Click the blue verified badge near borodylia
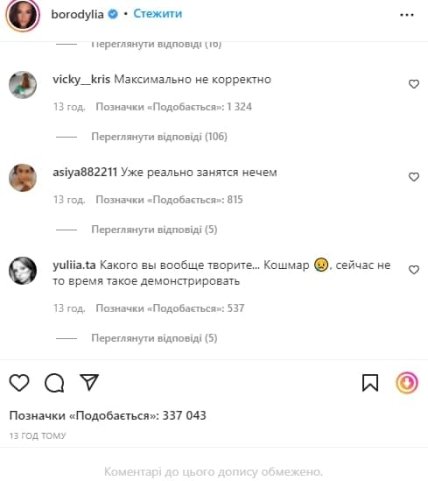This screenshot has width=428, height=481. 113,14
